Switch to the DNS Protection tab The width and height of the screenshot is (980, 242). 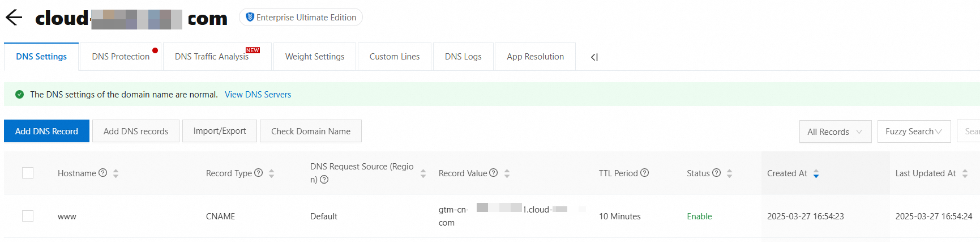tap(121, 57)
